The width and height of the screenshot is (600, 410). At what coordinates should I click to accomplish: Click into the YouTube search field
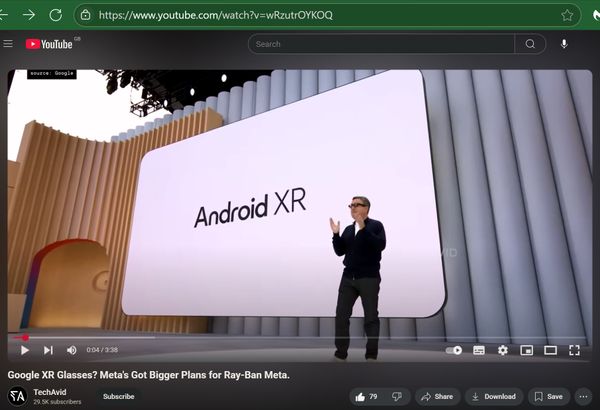(382, 44)
